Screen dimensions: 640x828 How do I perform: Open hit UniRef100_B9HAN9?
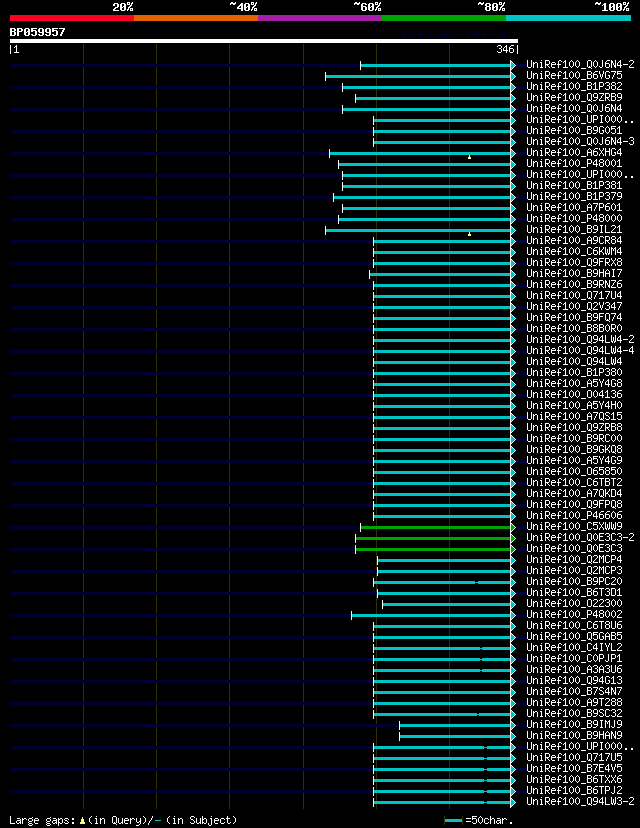tap(575, 736)
